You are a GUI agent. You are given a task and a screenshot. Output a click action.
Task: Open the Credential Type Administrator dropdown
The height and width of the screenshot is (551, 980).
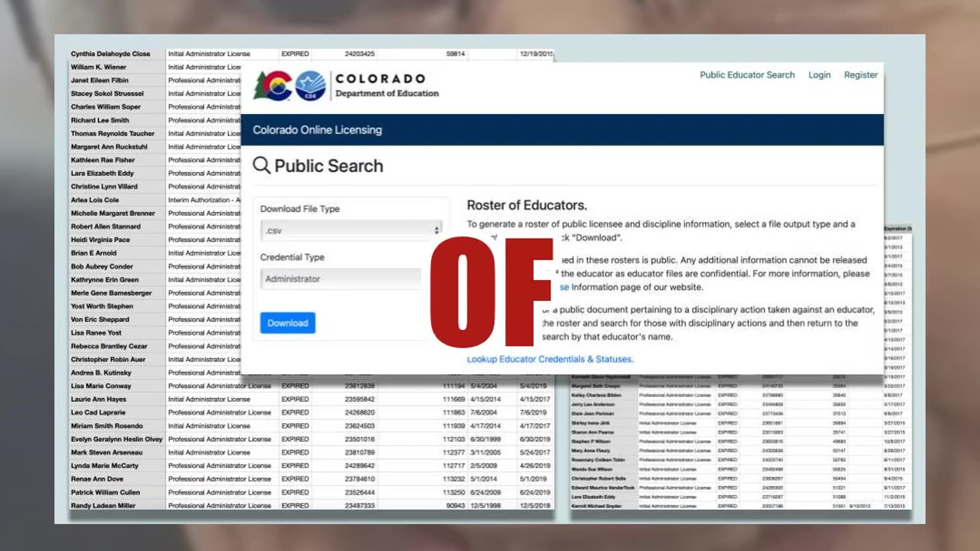click(341, 279)
